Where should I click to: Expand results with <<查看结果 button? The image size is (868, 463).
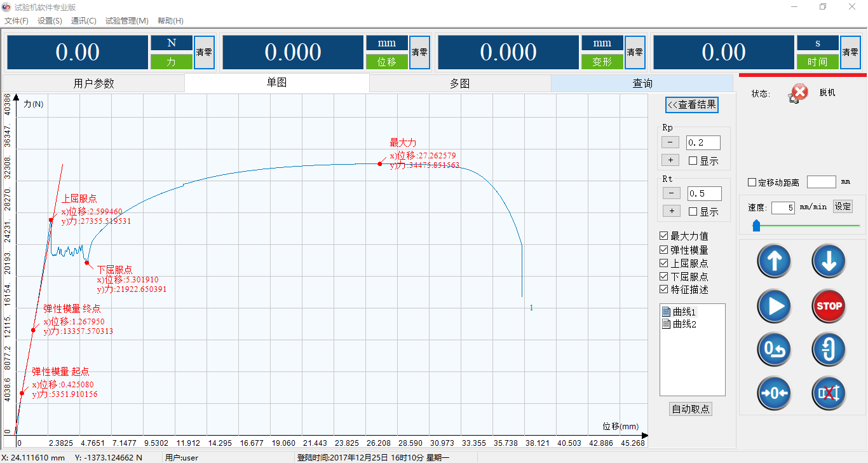coord(692,105)
